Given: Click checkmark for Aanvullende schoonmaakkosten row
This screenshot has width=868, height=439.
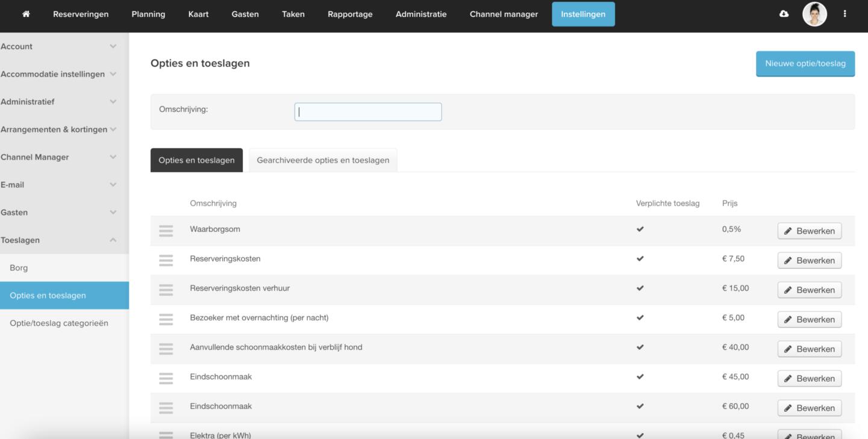Looking at the screenshot, I should tap(640, 347).
